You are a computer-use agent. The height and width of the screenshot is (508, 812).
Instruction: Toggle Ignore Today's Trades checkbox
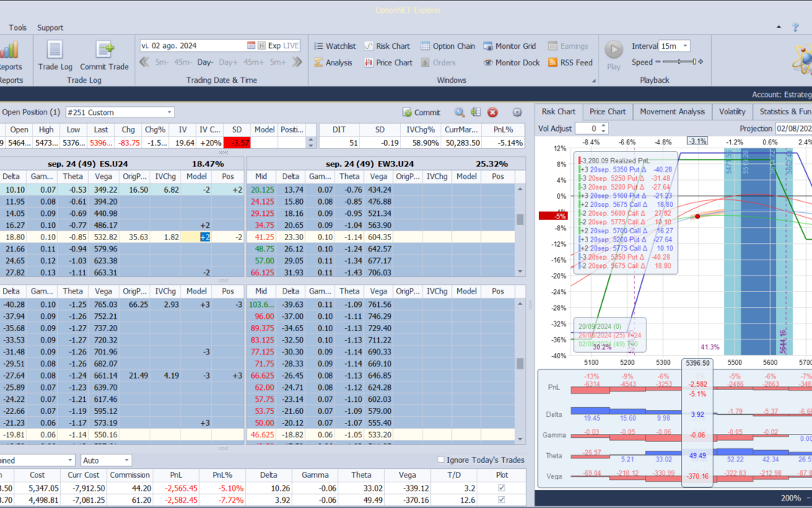pyautogui.click(x=441, y=460)
